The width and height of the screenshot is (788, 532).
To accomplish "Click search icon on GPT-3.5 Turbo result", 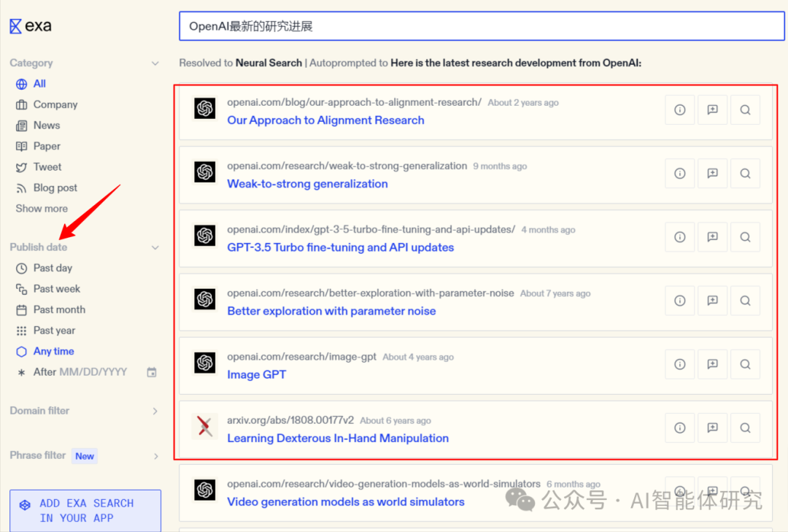I will (745, 237).
